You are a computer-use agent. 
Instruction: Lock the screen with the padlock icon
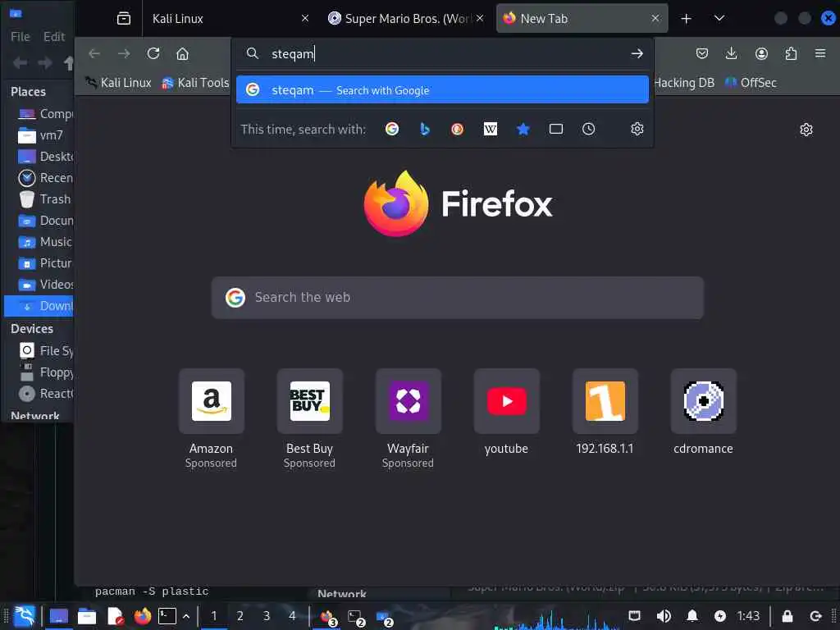[x=787, y=616]
